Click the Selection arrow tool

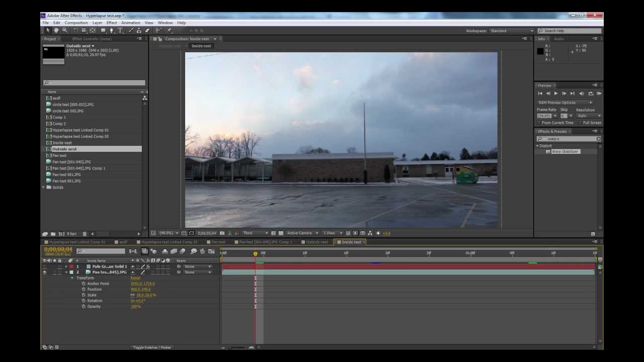pyautogui.click(x=48, y=31)
